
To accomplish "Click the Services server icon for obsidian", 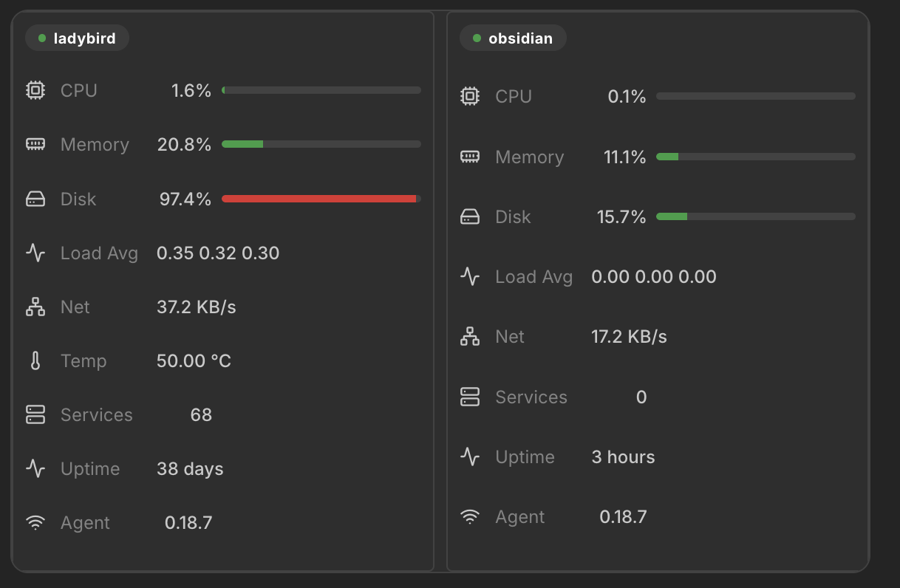I will pos(470,397).
